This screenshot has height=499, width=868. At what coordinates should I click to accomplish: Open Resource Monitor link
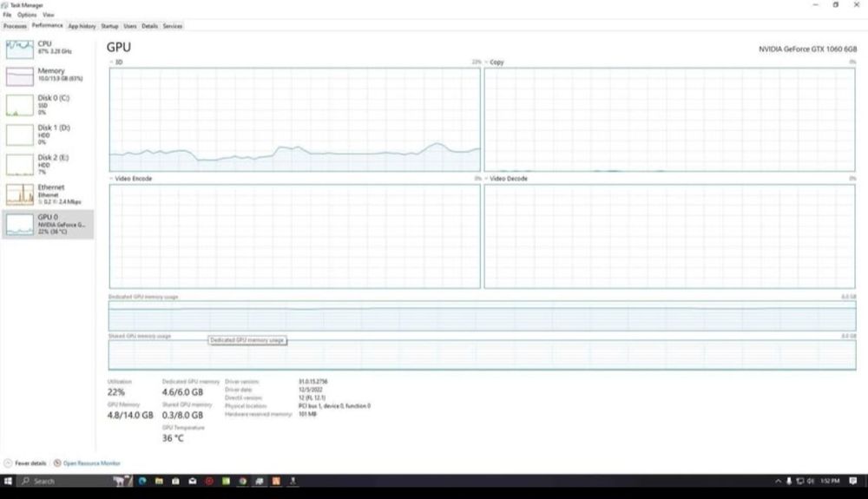click(91, 463)
